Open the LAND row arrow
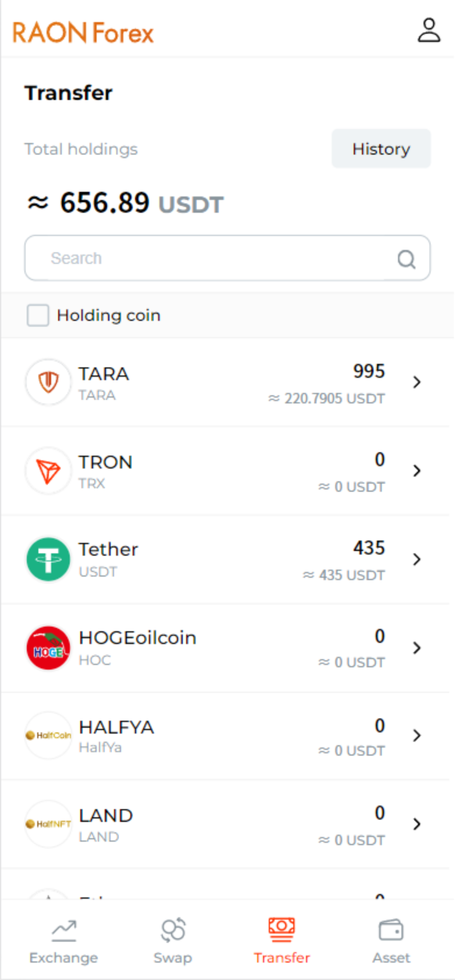The image size is (455, 980). 417,824
